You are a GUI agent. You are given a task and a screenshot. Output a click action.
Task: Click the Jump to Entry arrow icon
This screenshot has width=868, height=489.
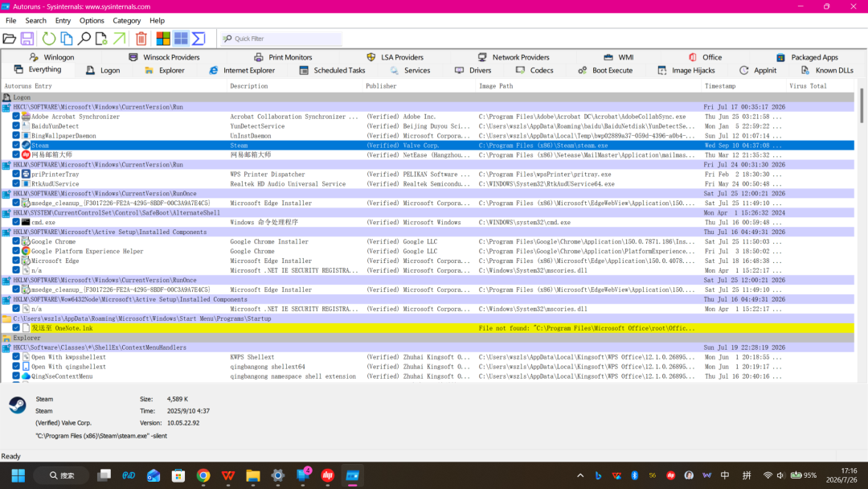119,39
